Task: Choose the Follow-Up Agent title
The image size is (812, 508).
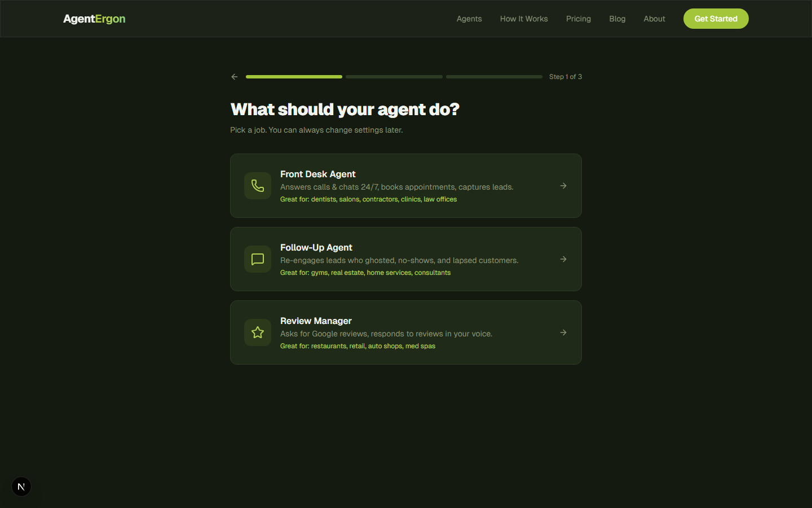Action: pos(316,247)
